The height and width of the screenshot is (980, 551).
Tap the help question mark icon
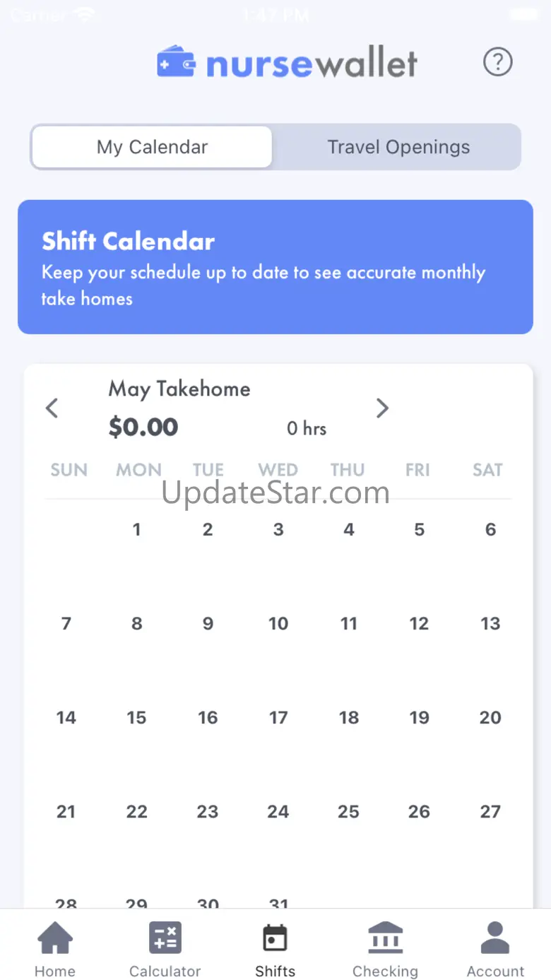tap(497, 62)
